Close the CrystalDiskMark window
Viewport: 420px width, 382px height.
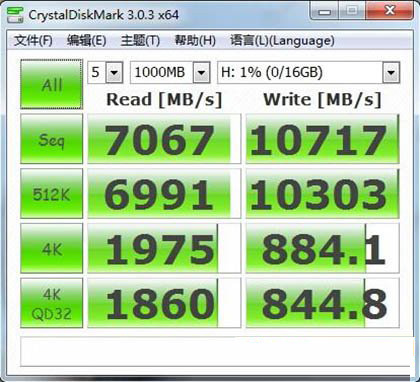(x=390, y=11)
